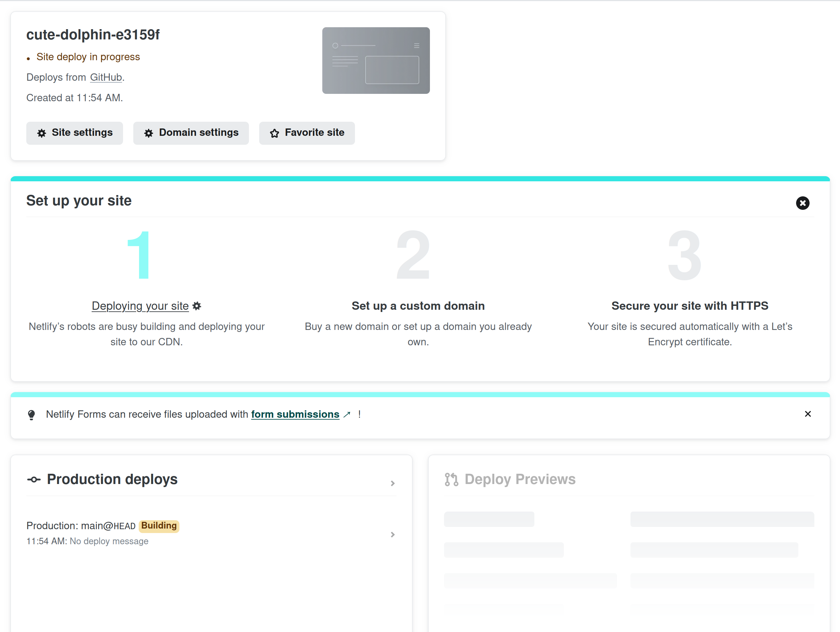Select Secure your site with HTTPS step
This screenshot has height=632, width=840.
coord(690,306)
